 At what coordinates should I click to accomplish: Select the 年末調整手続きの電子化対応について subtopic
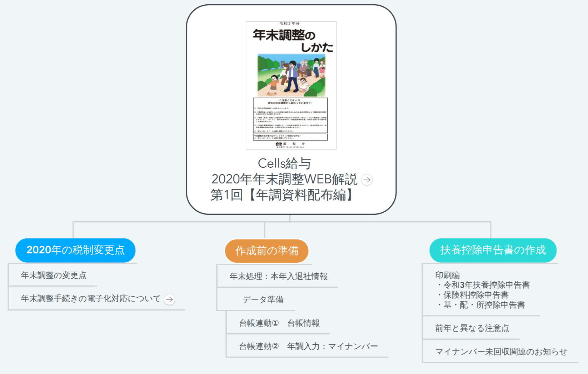[x=91, y=299]
